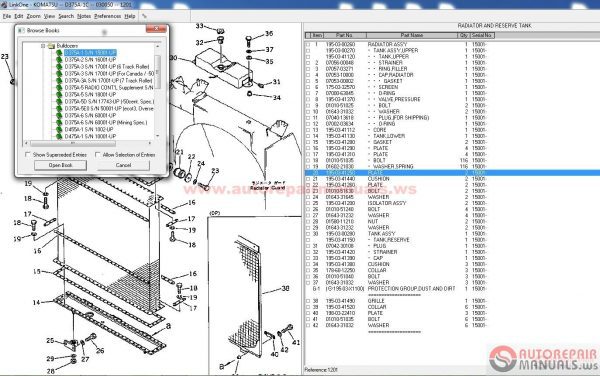Click book icon for D375A-5 S/N 18001-UP
The height and width of the screenshot is (376, 600).
coord(59,94)
